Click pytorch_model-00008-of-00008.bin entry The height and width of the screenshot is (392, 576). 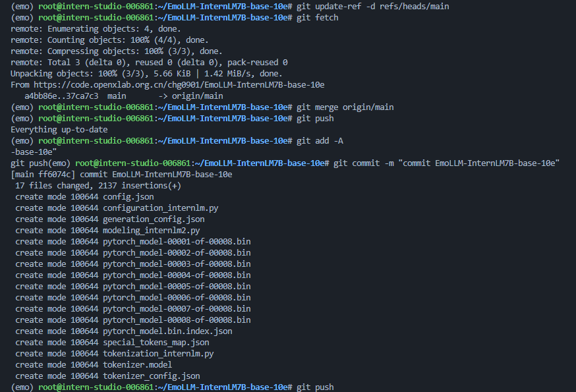[177, 320]
